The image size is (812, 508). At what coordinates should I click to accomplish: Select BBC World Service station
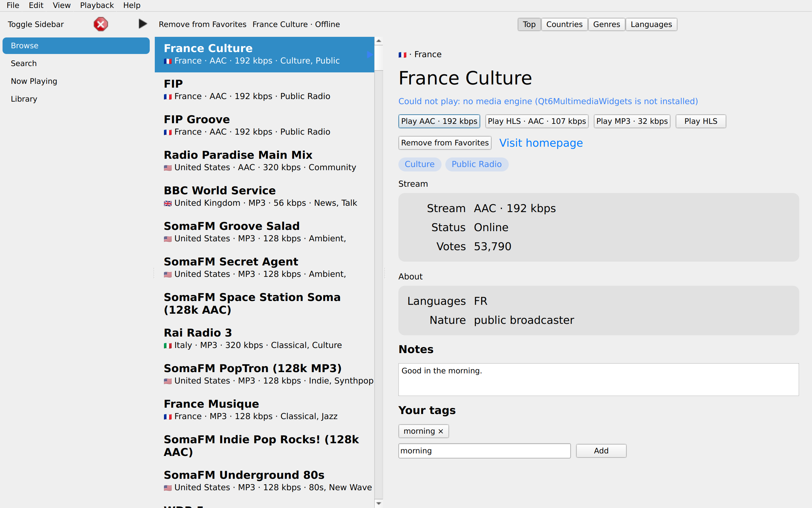(x=264, y=197)
